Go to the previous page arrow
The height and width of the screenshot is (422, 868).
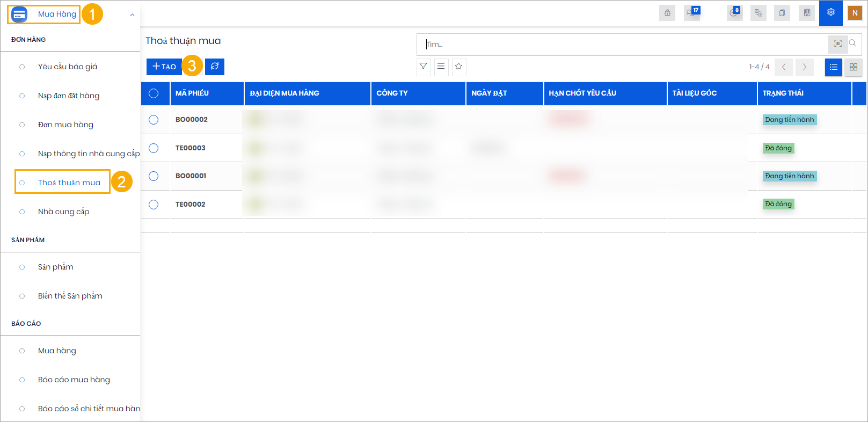(784, 67)
